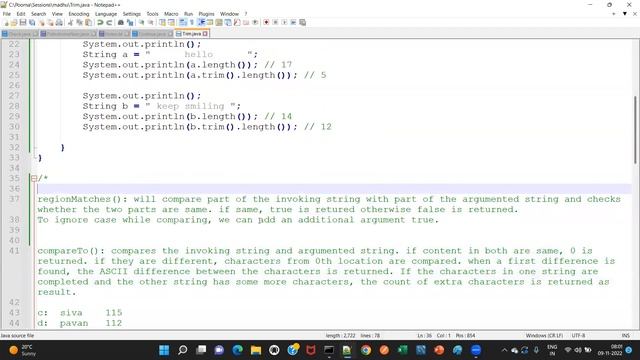
Task: Start macro recording with red dot icon
Action: (266, 22)
